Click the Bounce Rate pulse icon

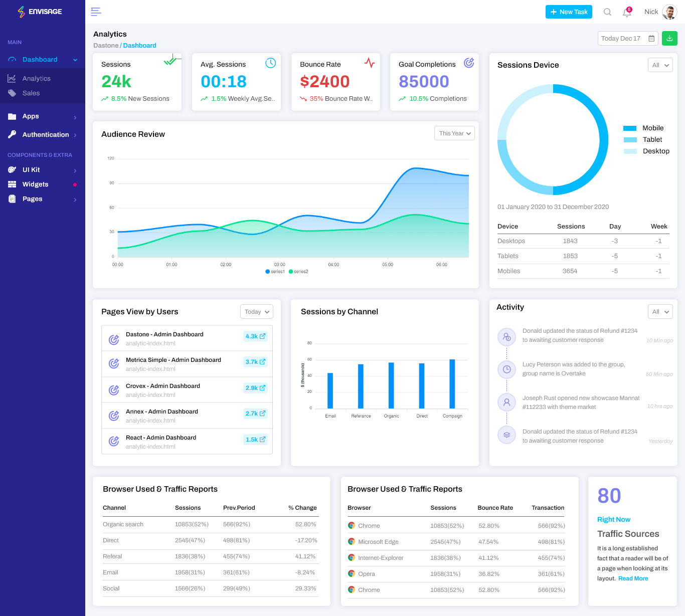click(x=370, y=63)
